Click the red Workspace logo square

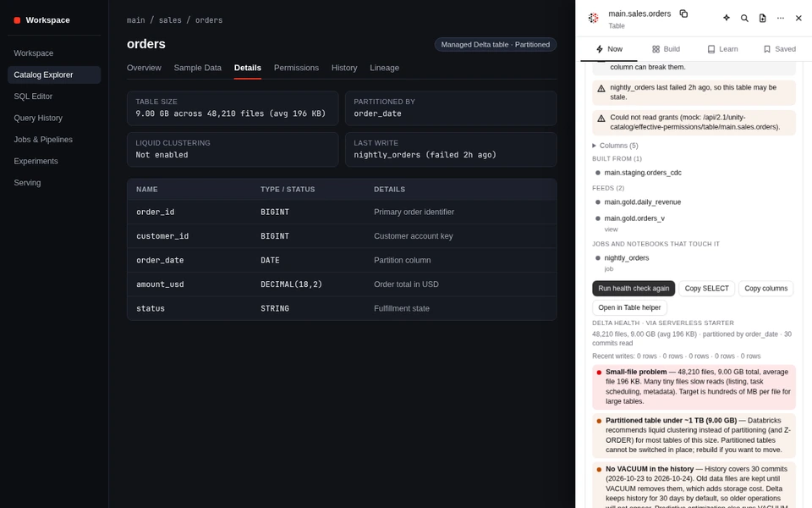[17, 20]
